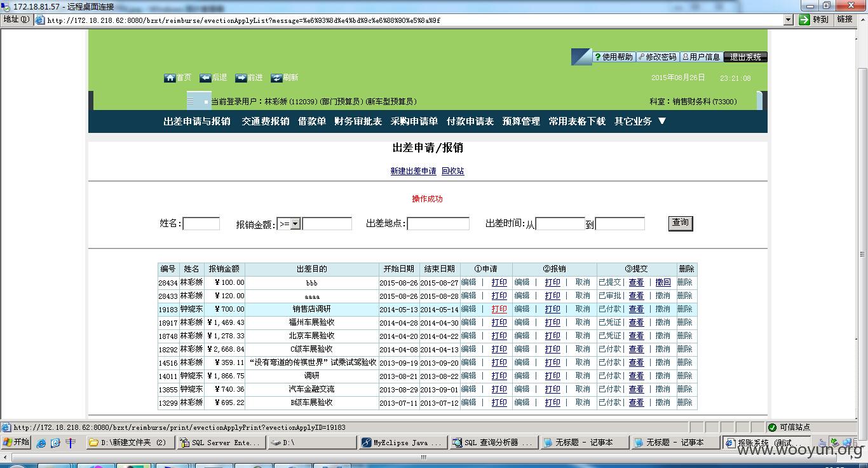868x468 pixels.
Task: Switch to SQL Server Enterprise taskbar item
Action: coord(220,443)
